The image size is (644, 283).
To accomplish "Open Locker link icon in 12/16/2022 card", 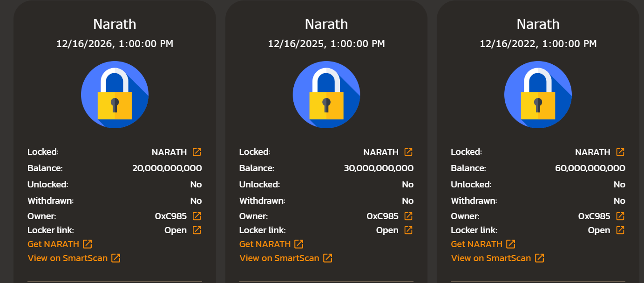I will click(620, 230).
